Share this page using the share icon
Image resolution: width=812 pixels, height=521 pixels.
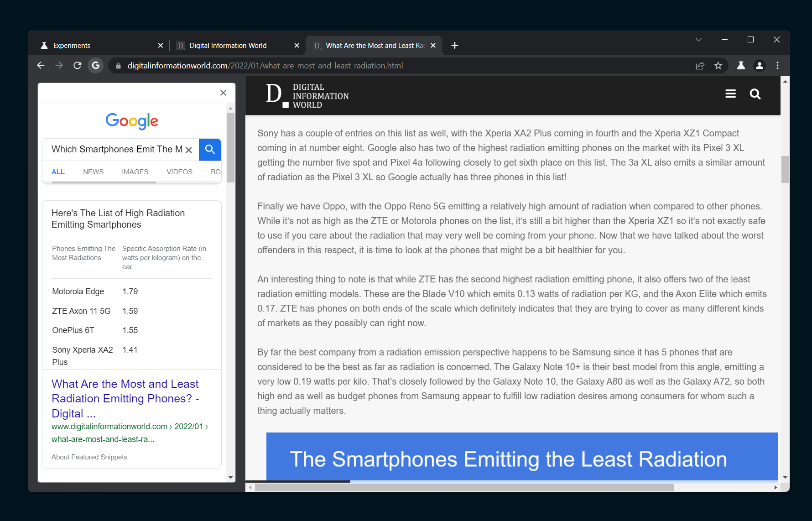700,66
